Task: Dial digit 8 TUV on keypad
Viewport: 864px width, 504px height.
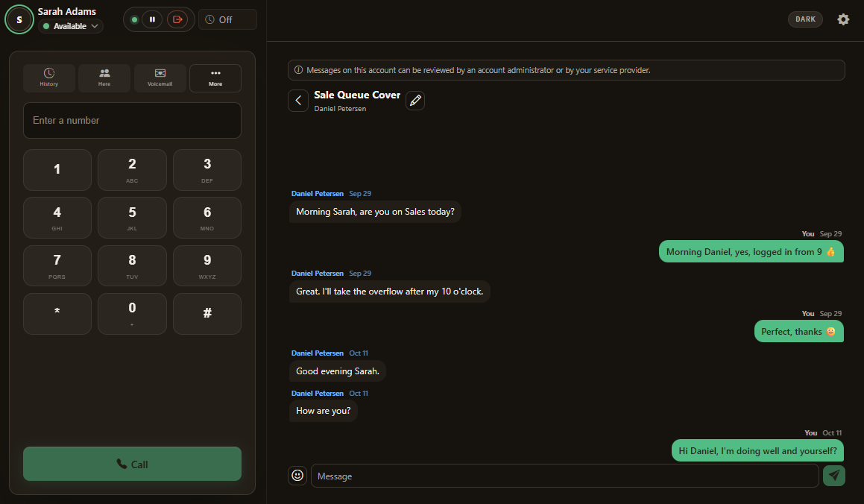Action: click(132, 265)
